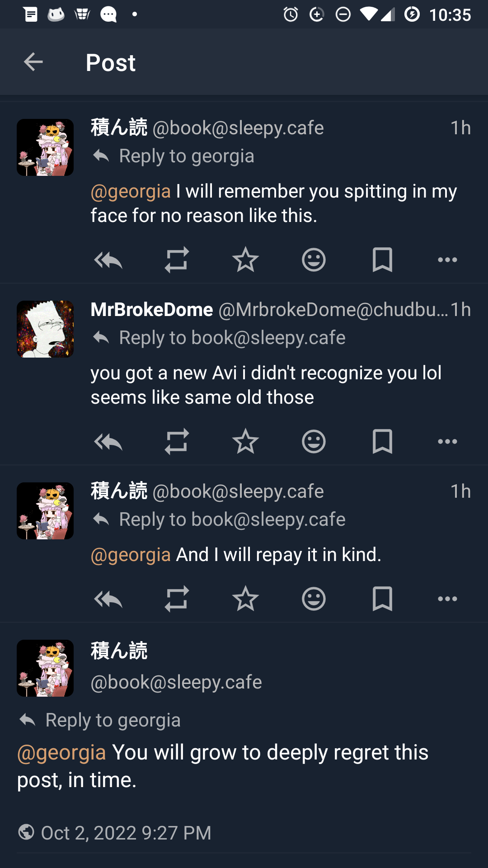Boost the 'spitting in my face' post
The image size is (488, 868).
tap(177, 260)
